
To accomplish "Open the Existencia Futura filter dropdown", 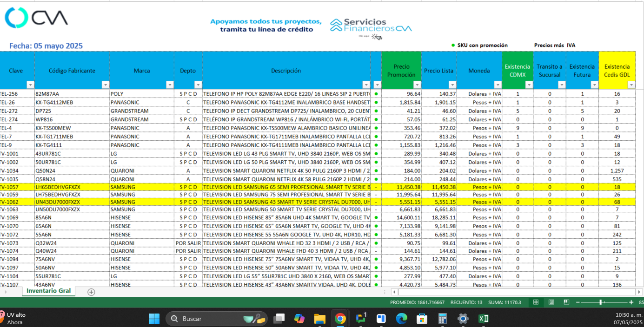I will (x=594, y=85).
